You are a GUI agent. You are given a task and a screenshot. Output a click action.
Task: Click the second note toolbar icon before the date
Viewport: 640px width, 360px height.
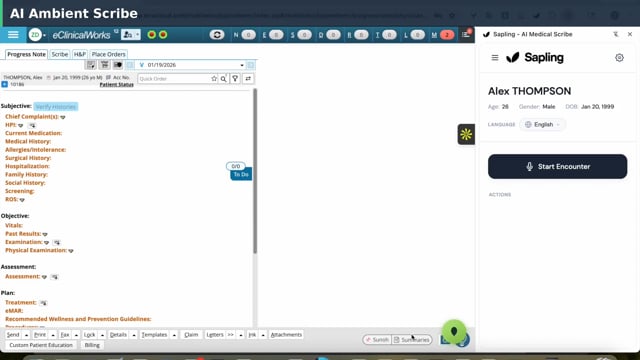point(104,65)
